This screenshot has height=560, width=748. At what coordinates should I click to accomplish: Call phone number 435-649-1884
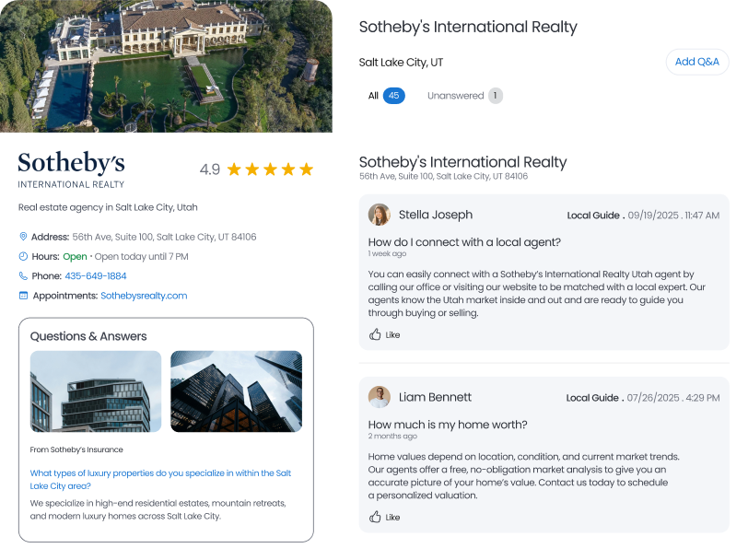95,275
